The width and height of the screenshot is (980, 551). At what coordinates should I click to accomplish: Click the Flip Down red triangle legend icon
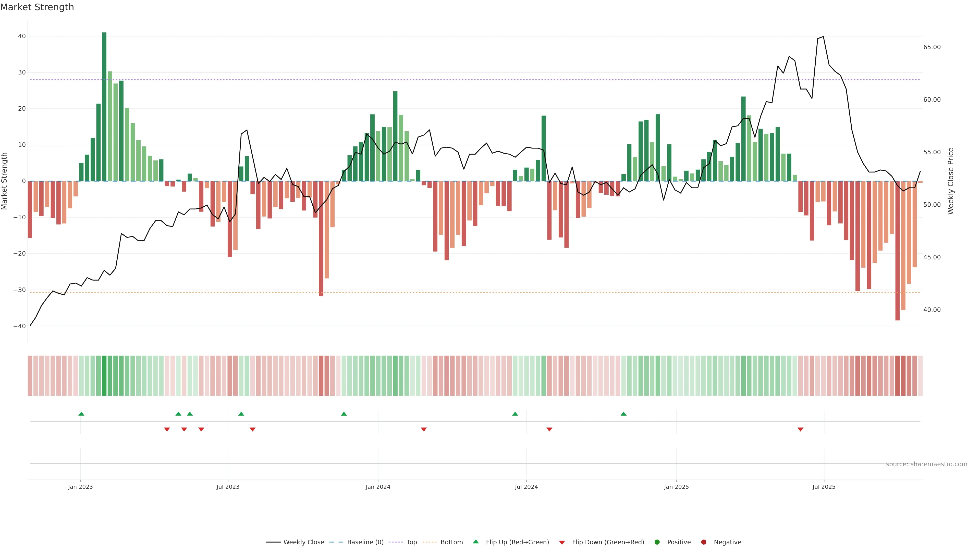point(562,542)
